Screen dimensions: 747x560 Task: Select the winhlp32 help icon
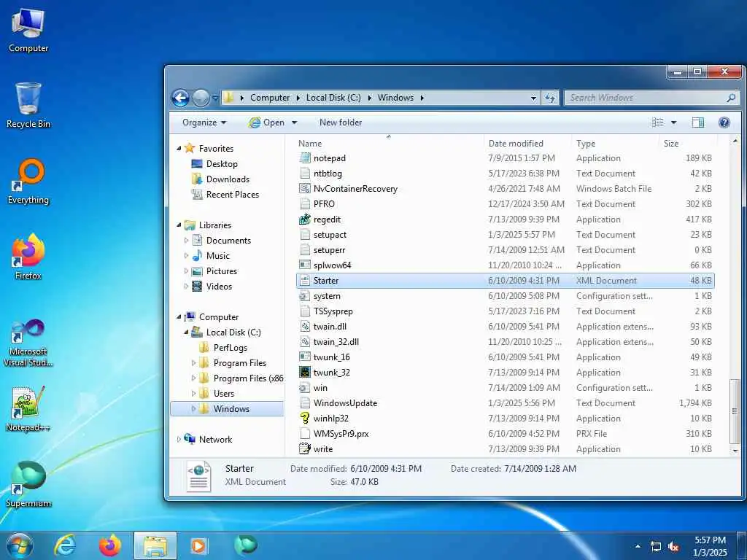click(305, 419)
